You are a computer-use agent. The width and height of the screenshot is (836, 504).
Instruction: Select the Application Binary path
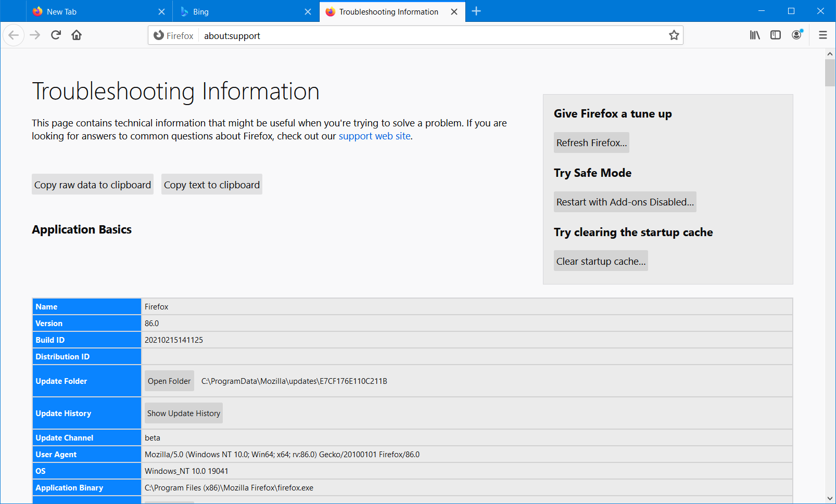(x=229, y=488)
